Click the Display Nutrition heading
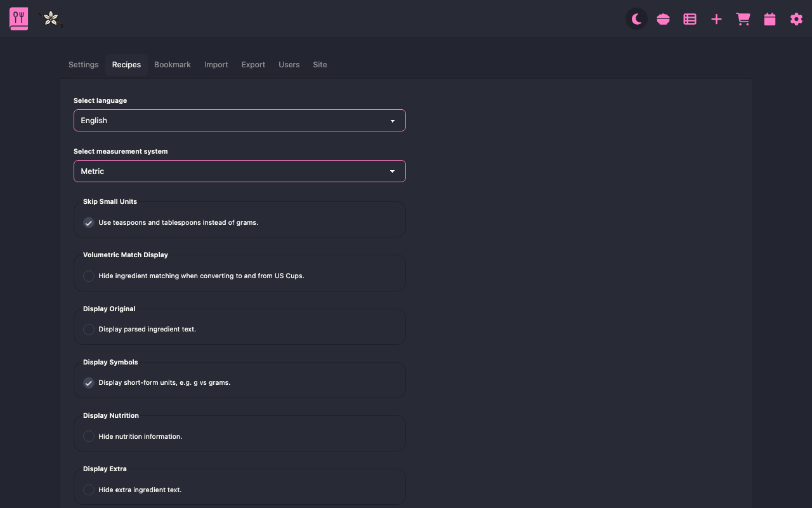 click(x=111, y=415)
